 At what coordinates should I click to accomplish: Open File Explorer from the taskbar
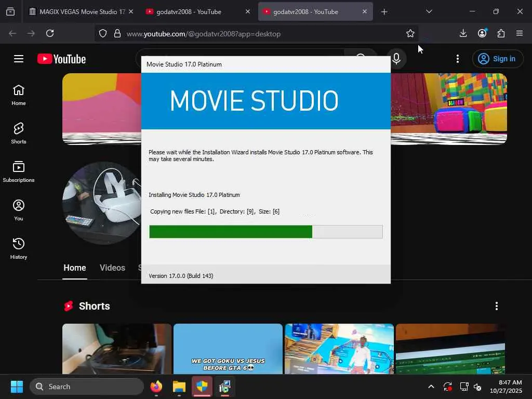pos(179,387)
